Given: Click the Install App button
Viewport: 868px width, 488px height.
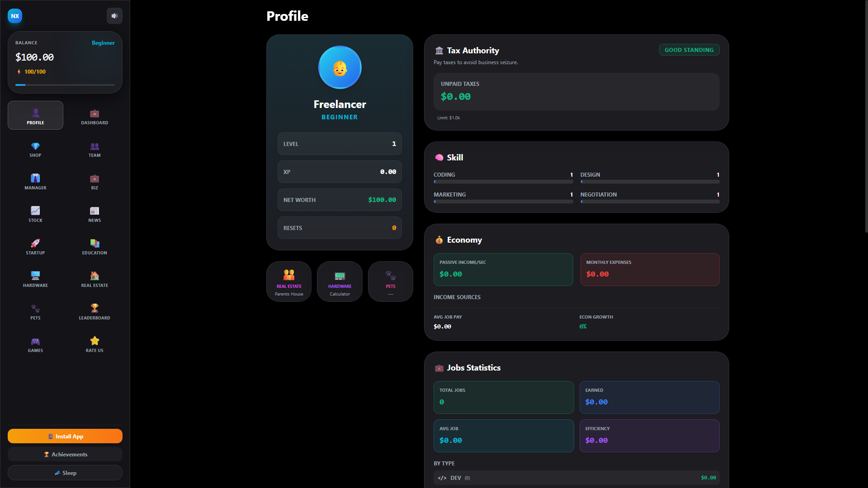Looking at the screenshot, I should pyautogui.click(x=65, y=436).
